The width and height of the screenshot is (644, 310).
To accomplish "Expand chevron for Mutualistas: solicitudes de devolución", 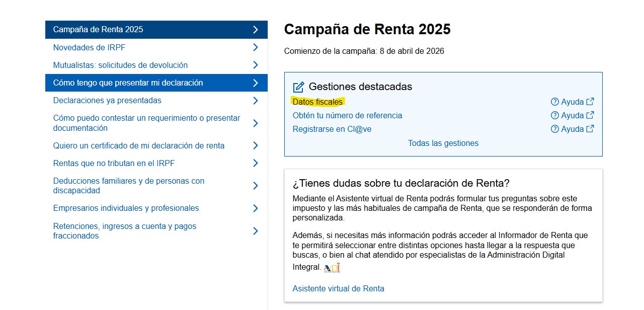I will [256, 65].
